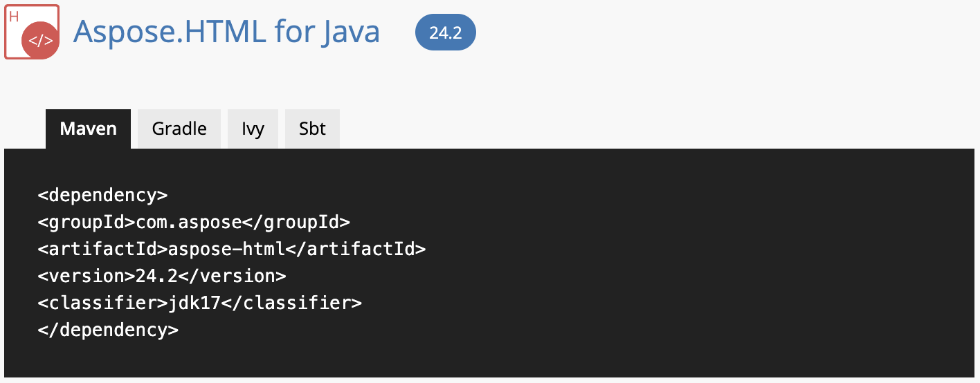Select the Maven tab
The image size is (980, 383).
[x=88, y=129]
